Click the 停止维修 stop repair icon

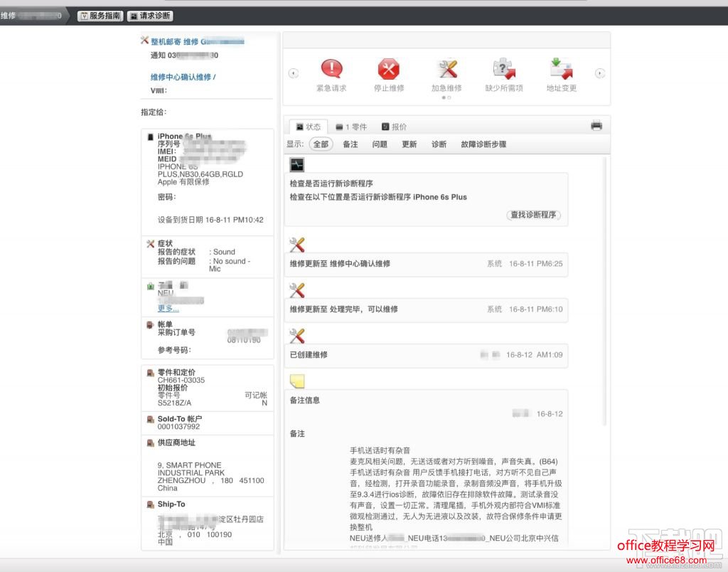tap(389, 69)
